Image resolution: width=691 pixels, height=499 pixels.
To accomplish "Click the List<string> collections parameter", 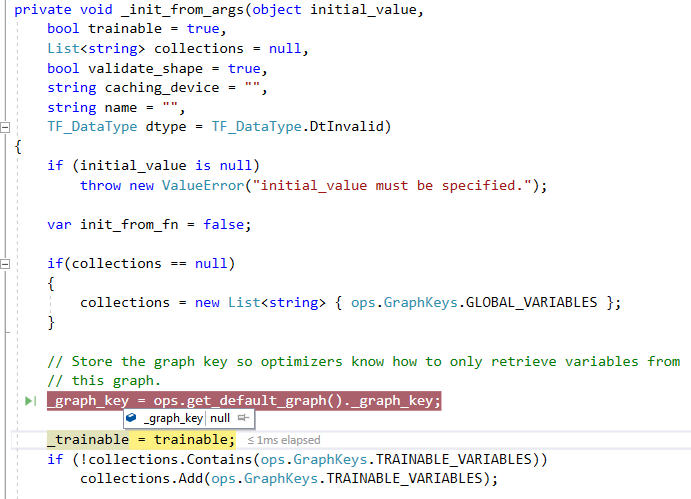I will click(178, 48).
